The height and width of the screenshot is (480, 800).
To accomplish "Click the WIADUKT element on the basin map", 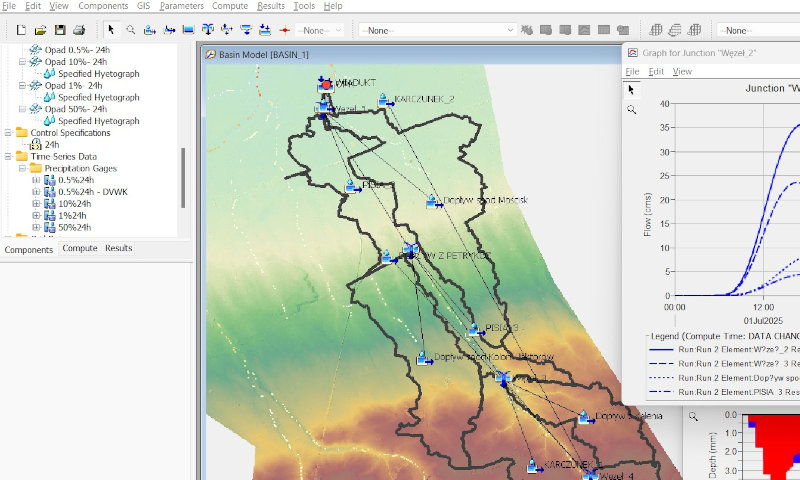I will 326,85.
